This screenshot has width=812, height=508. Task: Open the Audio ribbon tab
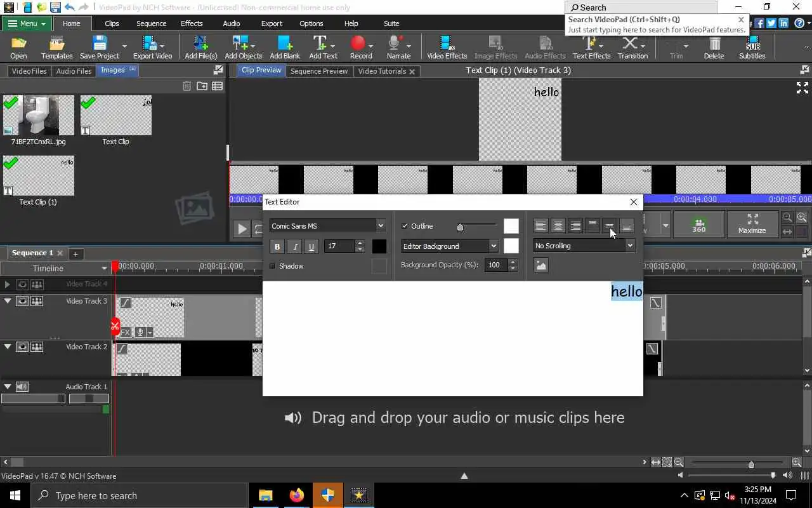pos(232,23)
